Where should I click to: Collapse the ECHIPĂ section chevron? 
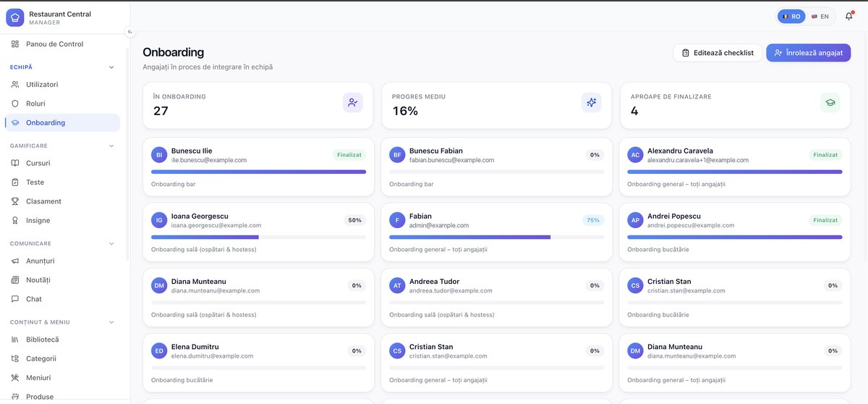[x=111, y=67]
